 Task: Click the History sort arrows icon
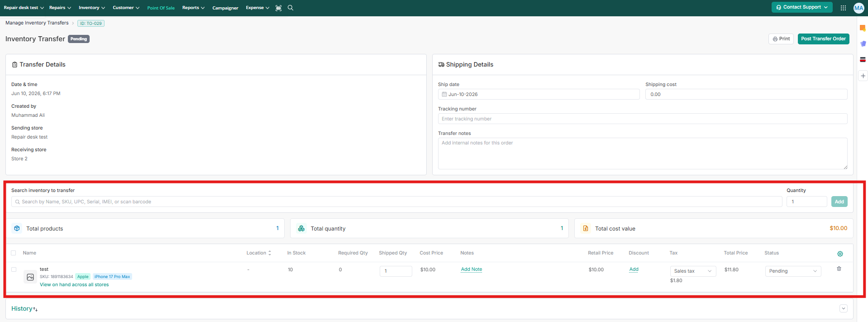pos(35,309)
